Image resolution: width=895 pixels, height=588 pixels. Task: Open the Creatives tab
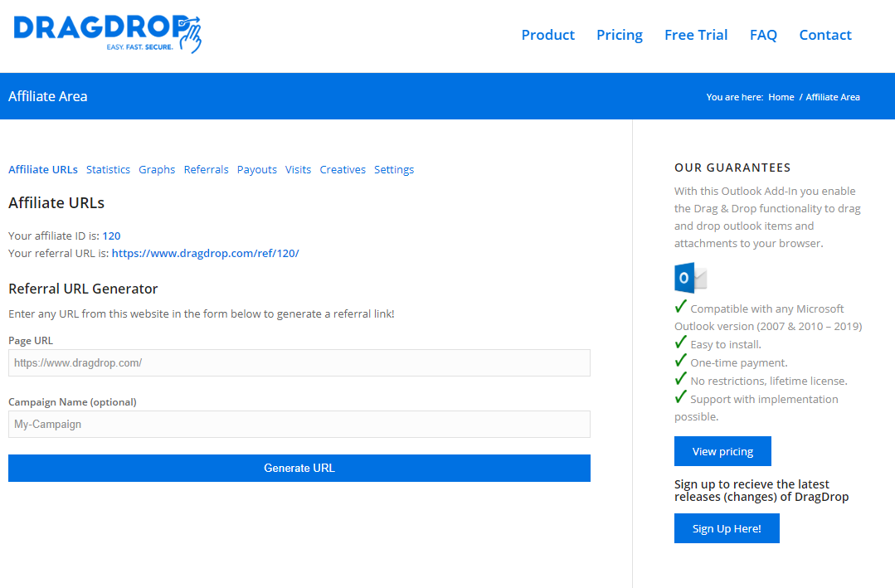pos(343,169)
